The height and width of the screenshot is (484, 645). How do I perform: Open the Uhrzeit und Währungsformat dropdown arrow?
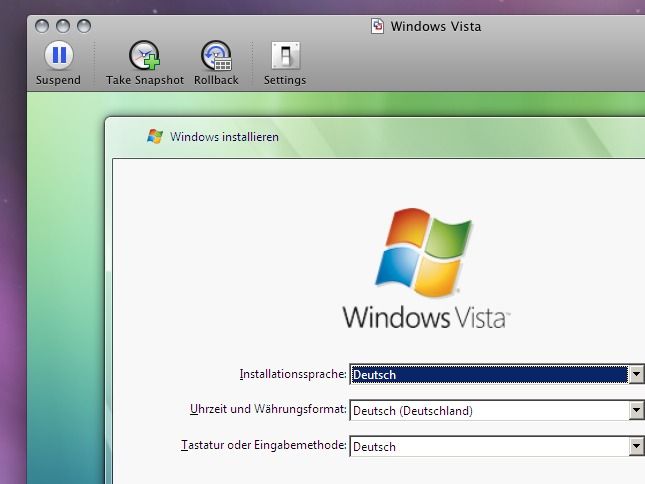(x=636, y=410)
